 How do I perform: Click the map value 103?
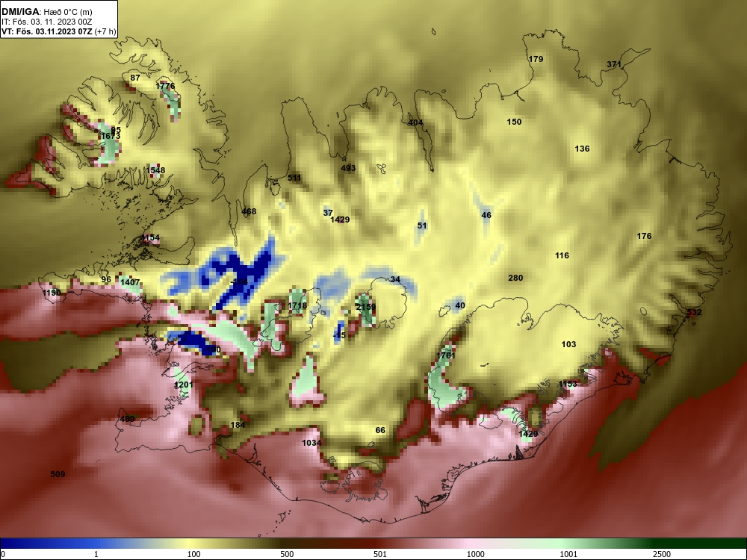click(568, 344)
